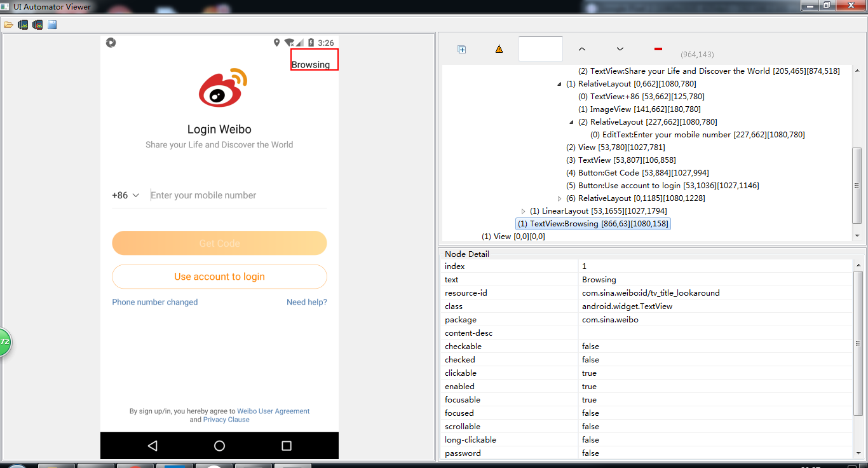868x468 pixels.
Task: Go to previous search match with up chevron
Action: pos(581,48)
